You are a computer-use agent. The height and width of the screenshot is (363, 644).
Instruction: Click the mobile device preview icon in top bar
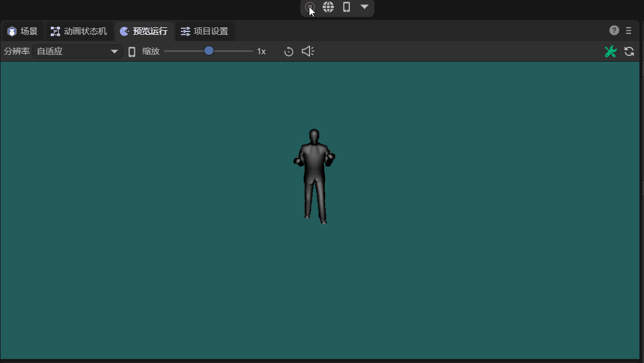[x=346, y=7]
